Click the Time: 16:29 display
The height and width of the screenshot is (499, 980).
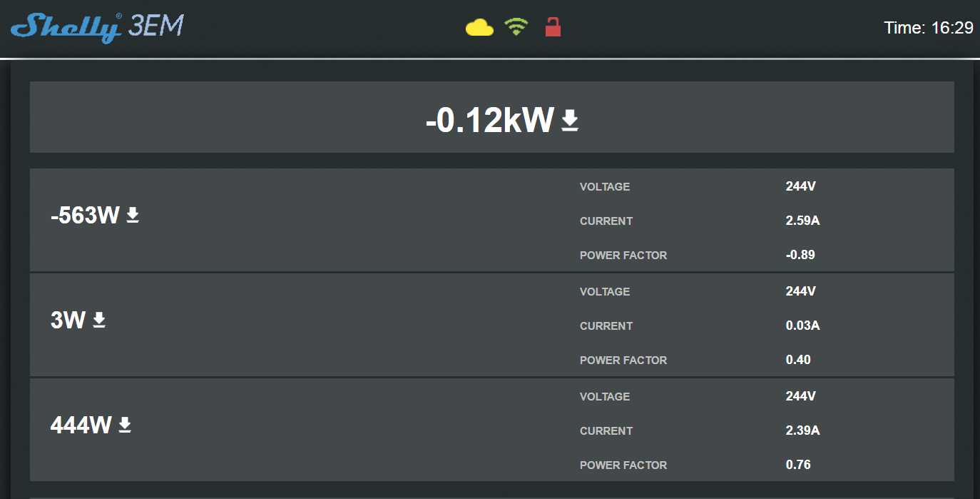point(929,28)
